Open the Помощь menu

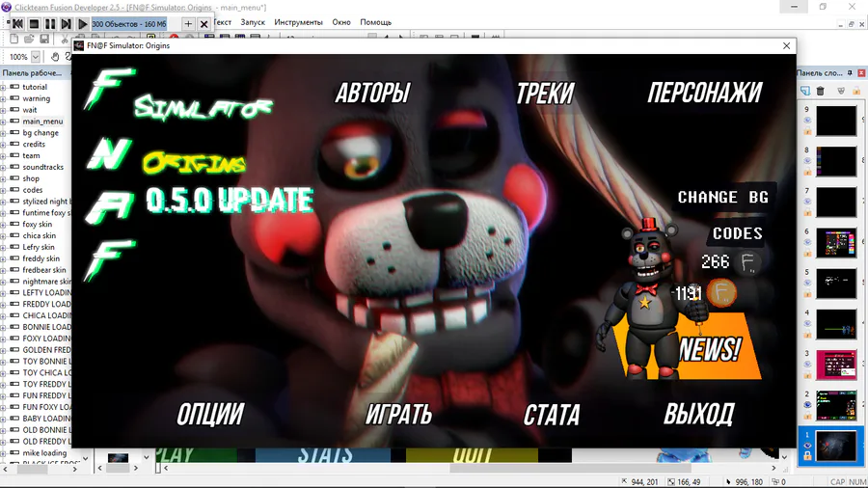pyautogui.click(x=376, y=22)
